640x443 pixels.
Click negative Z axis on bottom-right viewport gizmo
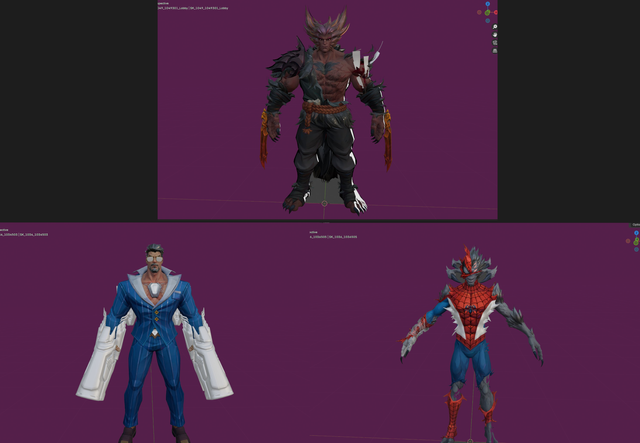[x=636, y=249]
